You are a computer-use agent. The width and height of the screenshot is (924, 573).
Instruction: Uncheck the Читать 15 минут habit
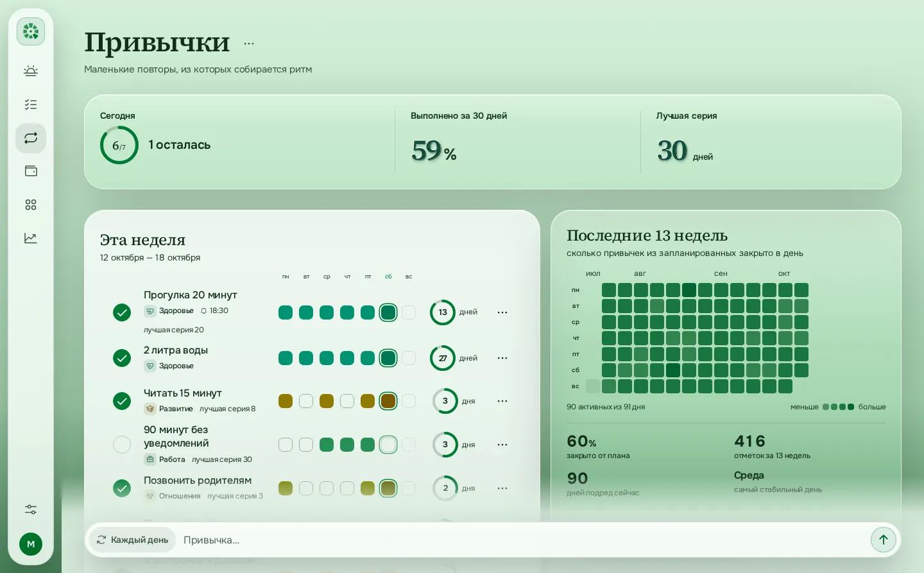(x=122, y=401)
